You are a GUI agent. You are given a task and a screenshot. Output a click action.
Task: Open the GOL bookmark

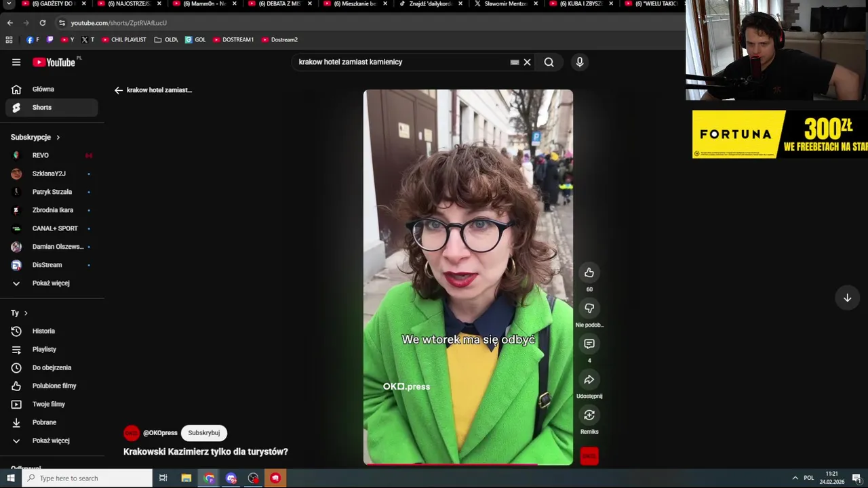pos(195,40)
